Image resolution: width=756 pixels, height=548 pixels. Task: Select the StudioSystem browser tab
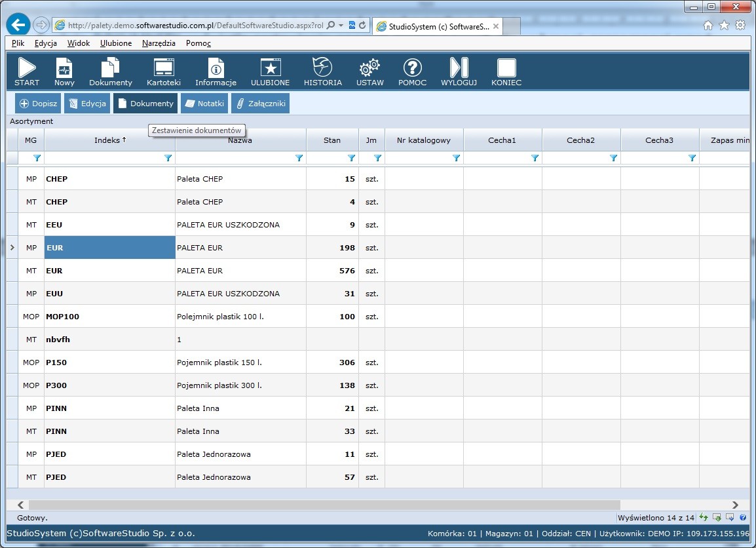click(x=438, y=26)
